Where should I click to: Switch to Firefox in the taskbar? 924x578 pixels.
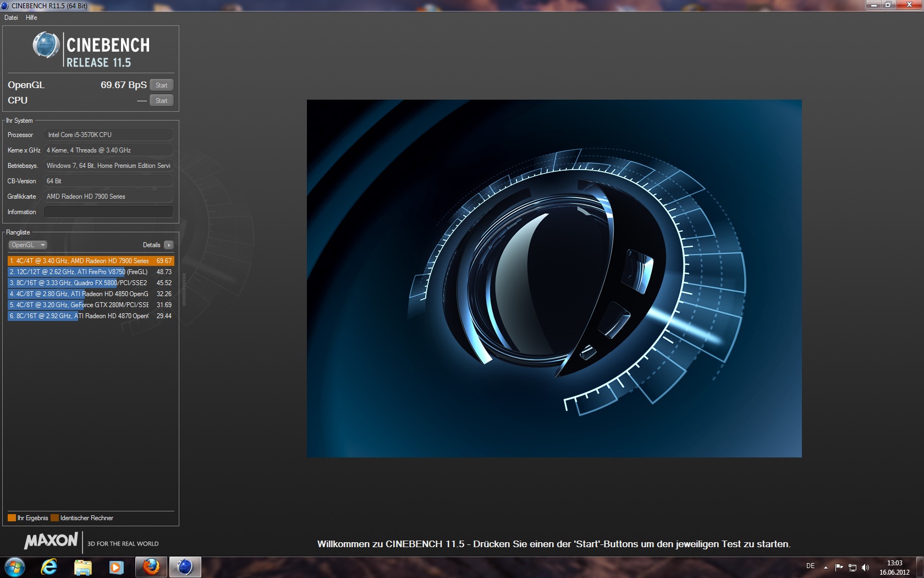(151, 567)
